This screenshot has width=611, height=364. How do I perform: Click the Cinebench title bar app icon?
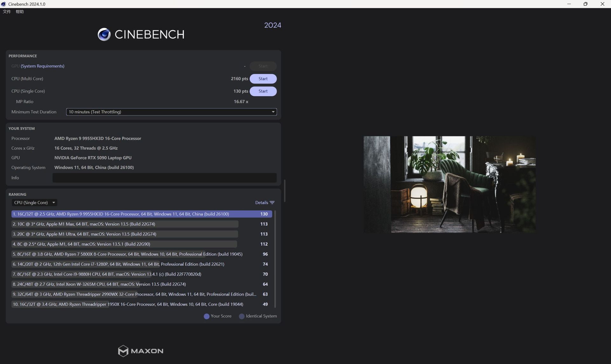(x=4, y=4)
